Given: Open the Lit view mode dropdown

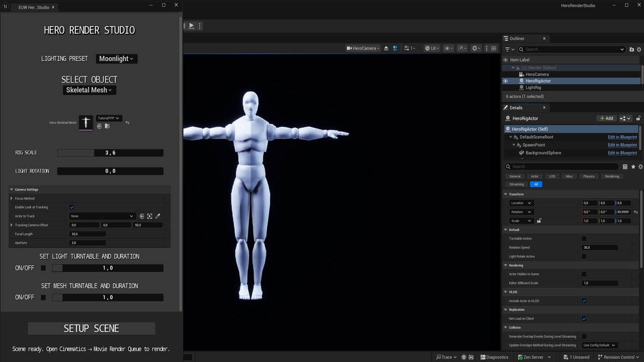Looking at the screenshot, I should tap(431, 48).
